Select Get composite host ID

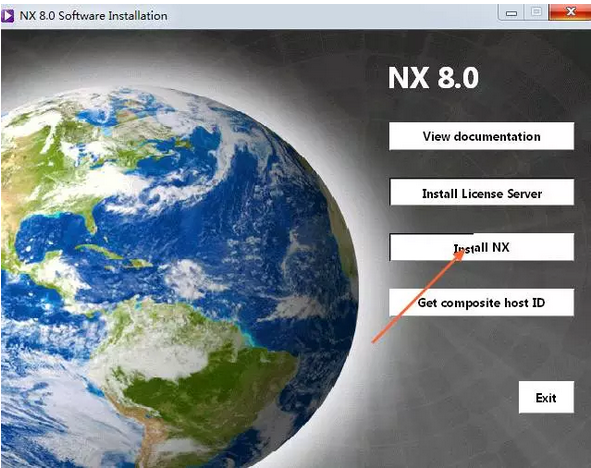point(481,303)
